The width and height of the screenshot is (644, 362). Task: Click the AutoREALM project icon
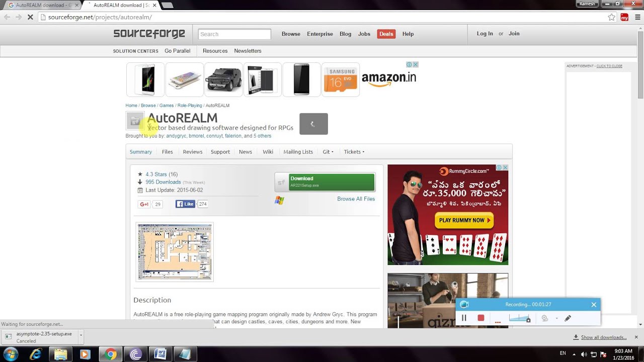pos(135,121)
